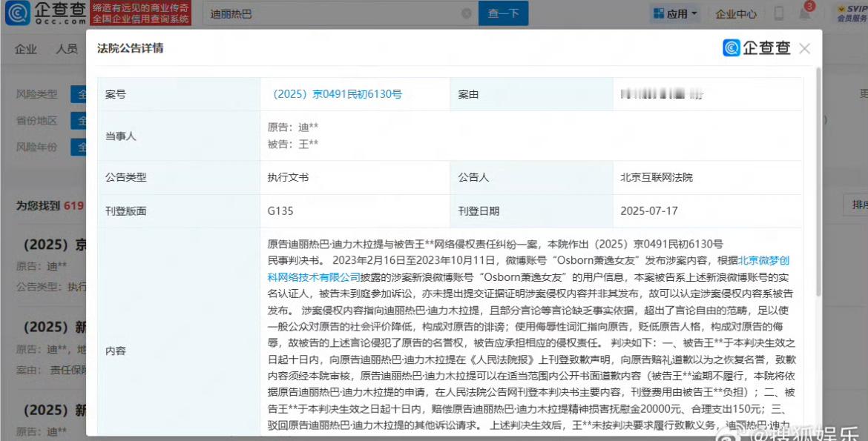This screenshot has height=441, width=868.
Task: Click the 企查查 logo inside the dialog
Action: (756, 48)
